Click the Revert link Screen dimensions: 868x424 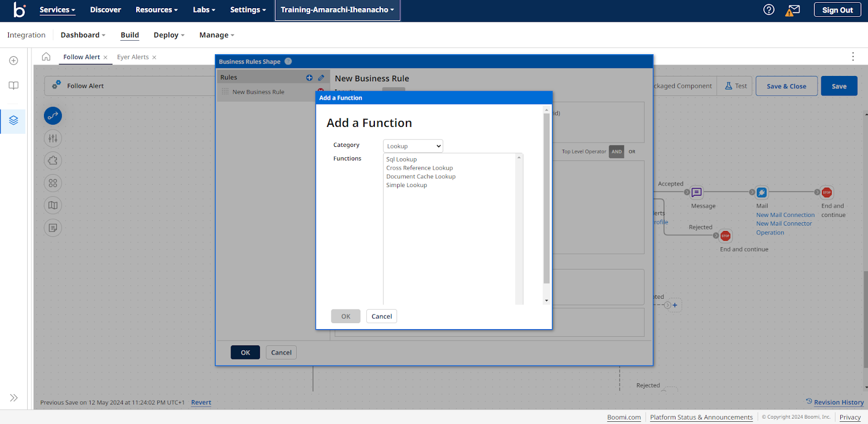(x=201, y=402)
